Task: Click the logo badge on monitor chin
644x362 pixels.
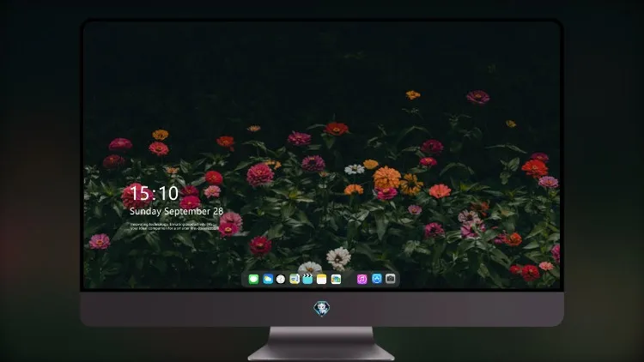Action: [x=322, y=309]
